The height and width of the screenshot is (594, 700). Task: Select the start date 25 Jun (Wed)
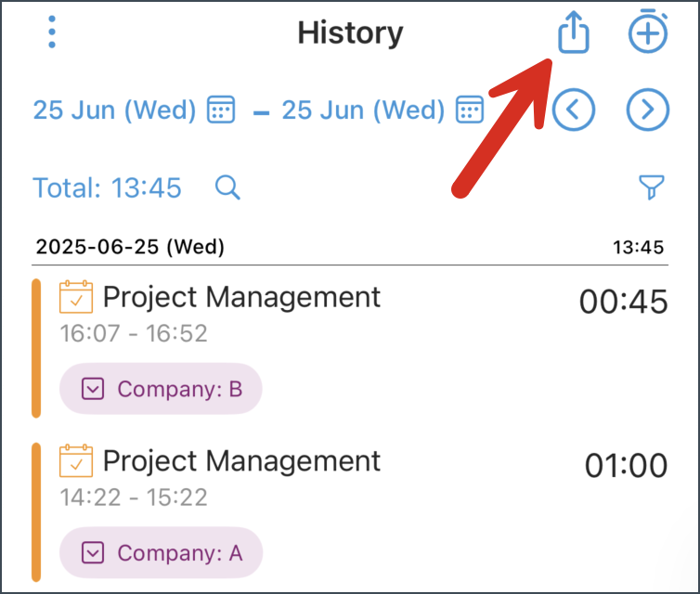[114, 110]
